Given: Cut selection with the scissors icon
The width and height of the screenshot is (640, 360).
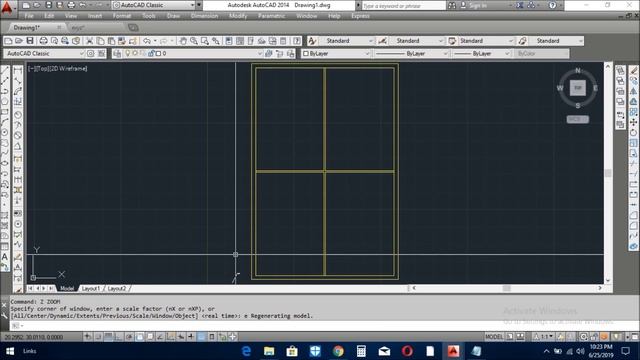Looking at the screenshot, I should tap(89, 41).
